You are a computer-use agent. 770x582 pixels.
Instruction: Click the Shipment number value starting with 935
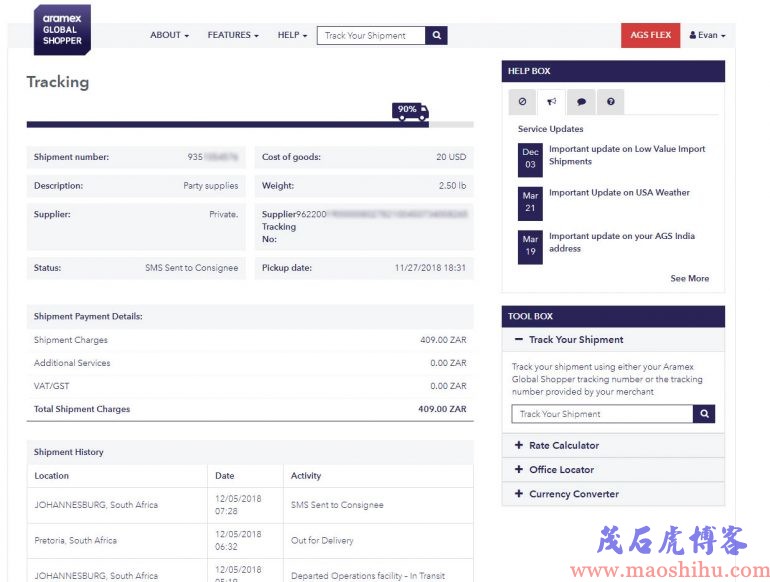(213, 157)
